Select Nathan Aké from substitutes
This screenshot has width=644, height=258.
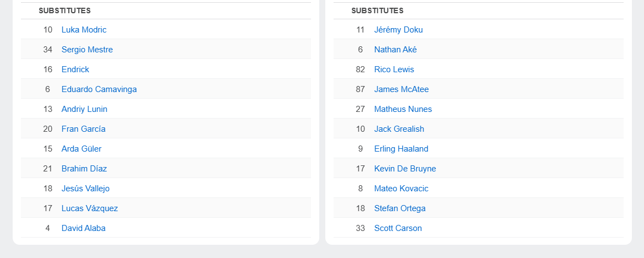(395, 50)
